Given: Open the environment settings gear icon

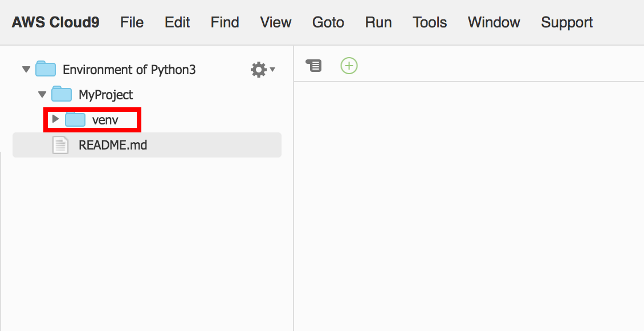Looking at the screenshot, I should tap(258, 69).
